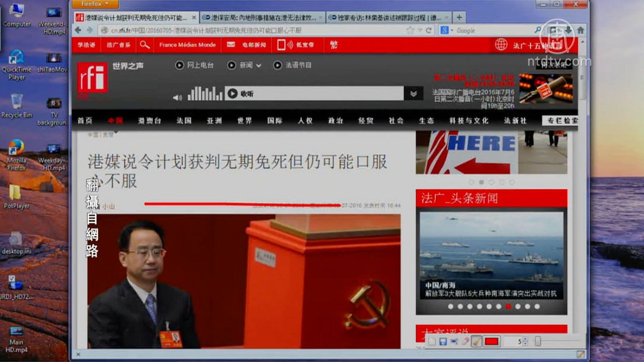Open the 法国 navigation menu item
This screenshot has height=362, width=644.
tap(184, 121)
